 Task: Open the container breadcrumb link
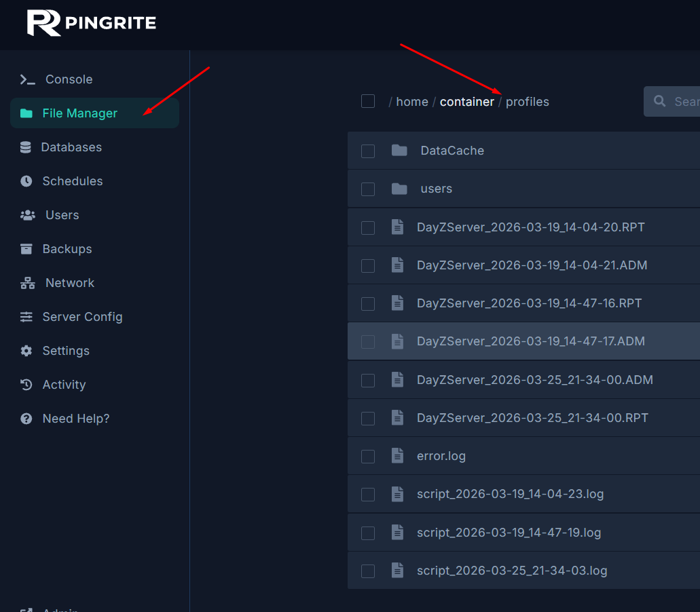click(466, 101)
